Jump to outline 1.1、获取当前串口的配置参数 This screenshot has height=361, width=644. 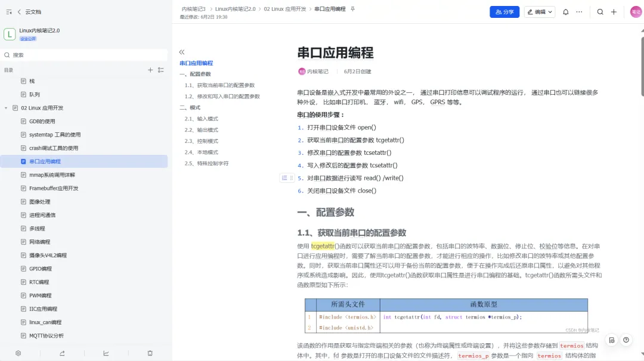point(219,85)
